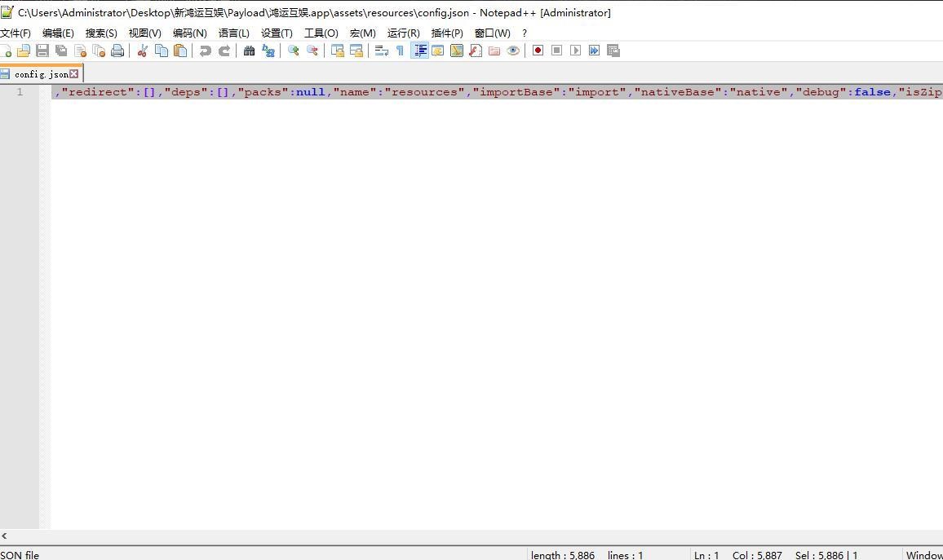
Task: Expand the 语言(L) language menu
Action: (233, 33)
